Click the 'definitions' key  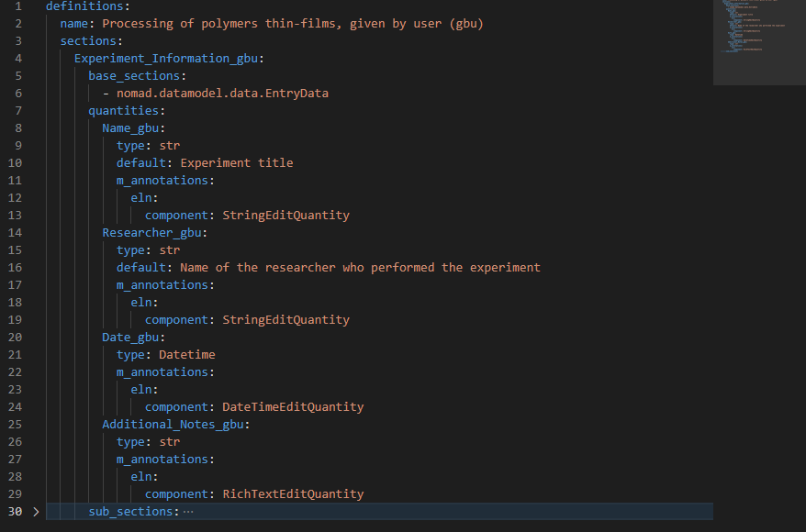coord(84,6)
